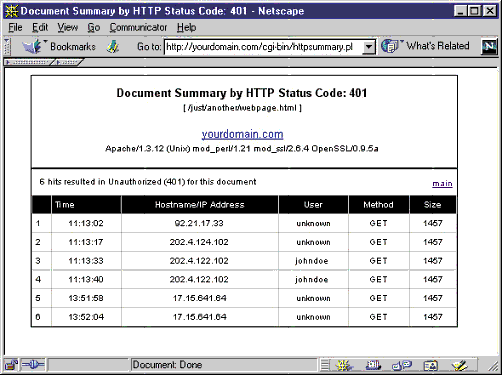
Task: Click the online connection plug icon
Action: [33, 365]
